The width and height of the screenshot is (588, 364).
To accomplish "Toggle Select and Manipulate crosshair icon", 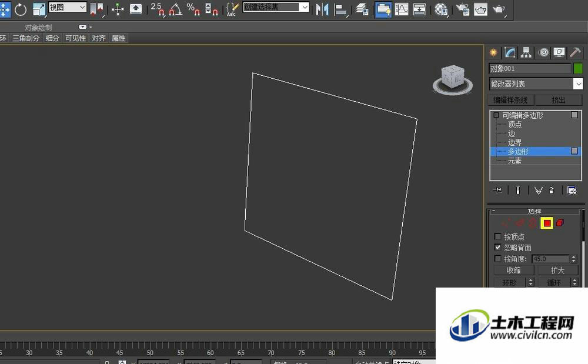I will point(118,9).
